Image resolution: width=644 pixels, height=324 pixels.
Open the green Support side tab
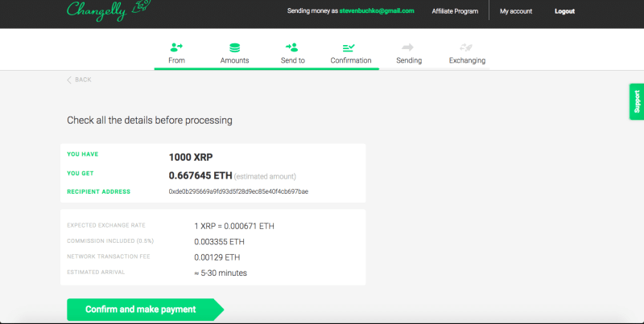(637, 102)
